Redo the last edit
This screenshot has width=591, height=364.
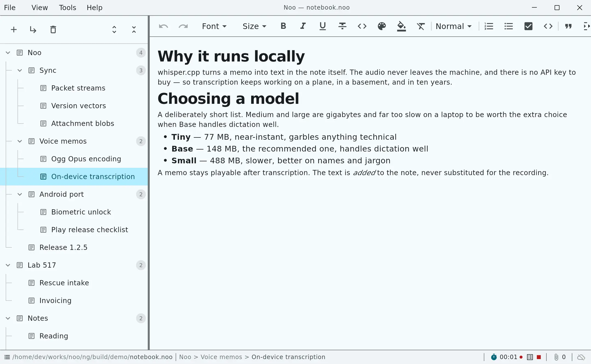pyautogui.click(x=183, y=26)
